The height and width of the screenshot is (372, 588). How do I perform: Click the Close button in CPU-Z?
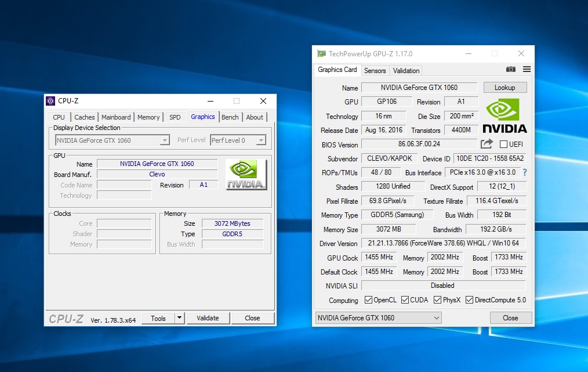click(x=252, y=318)
